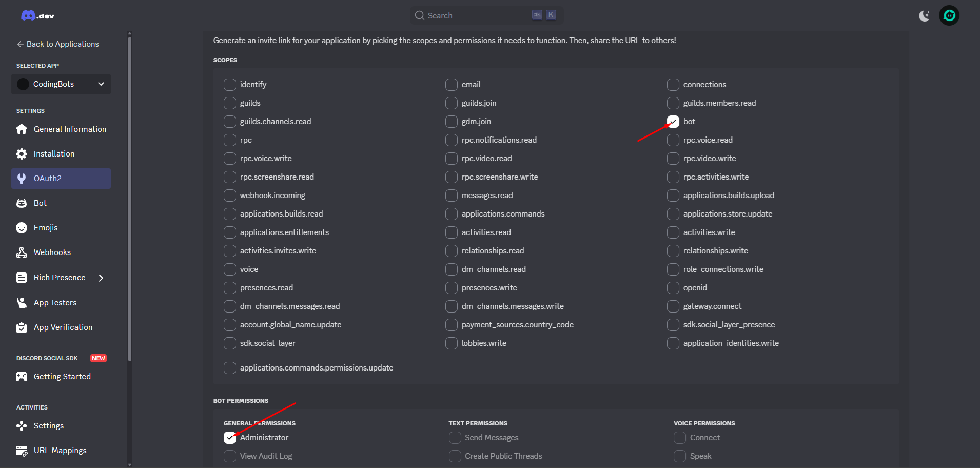Open Getting Started for Social SDK
This screenshot has width=980, height=468.
(61, 377)
